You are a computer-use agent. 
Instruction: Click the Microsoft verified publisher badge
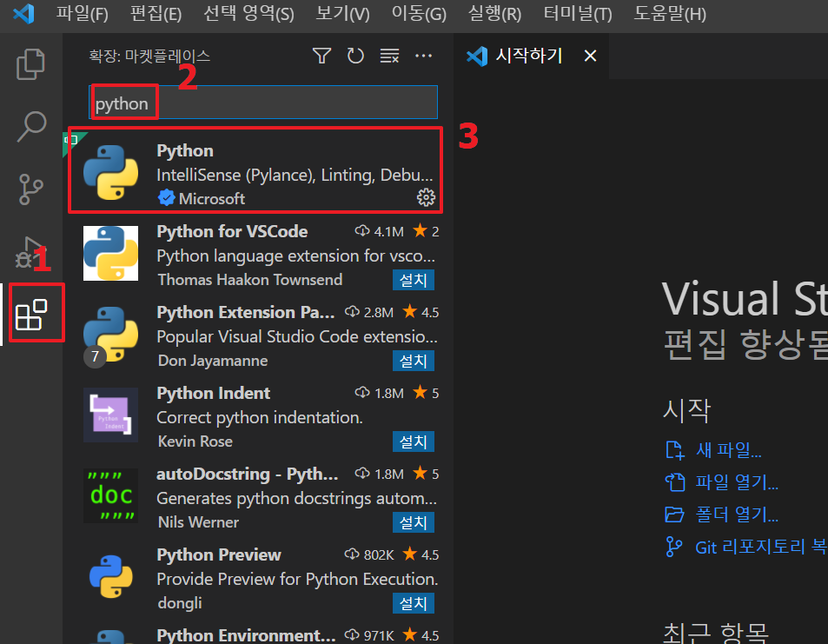point(166,197)
